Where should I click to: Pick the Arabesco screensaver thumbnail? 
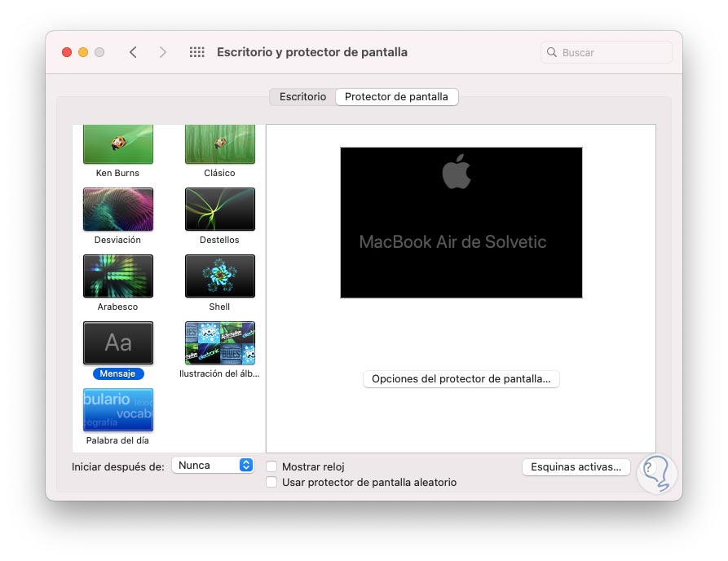pyautogui.click(x=118, y=276)
